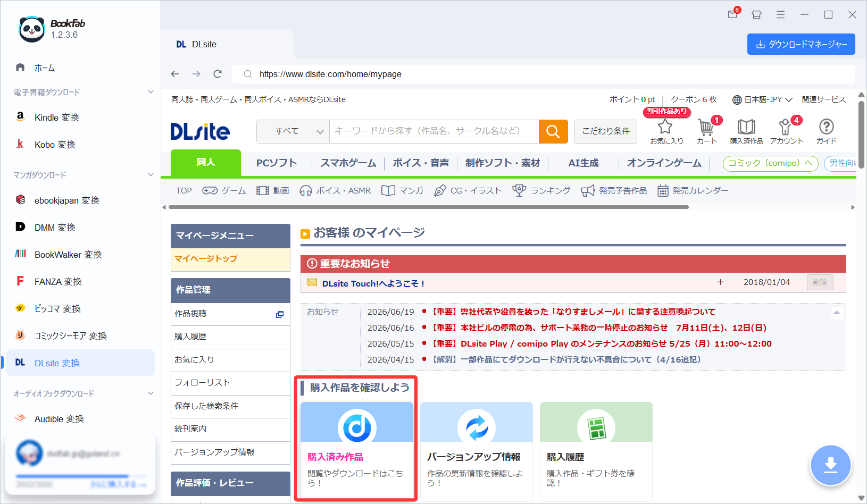The image size is (867, 504).
Task: Select FANZA 変換 in sidebar
Action: click(80, 282)
